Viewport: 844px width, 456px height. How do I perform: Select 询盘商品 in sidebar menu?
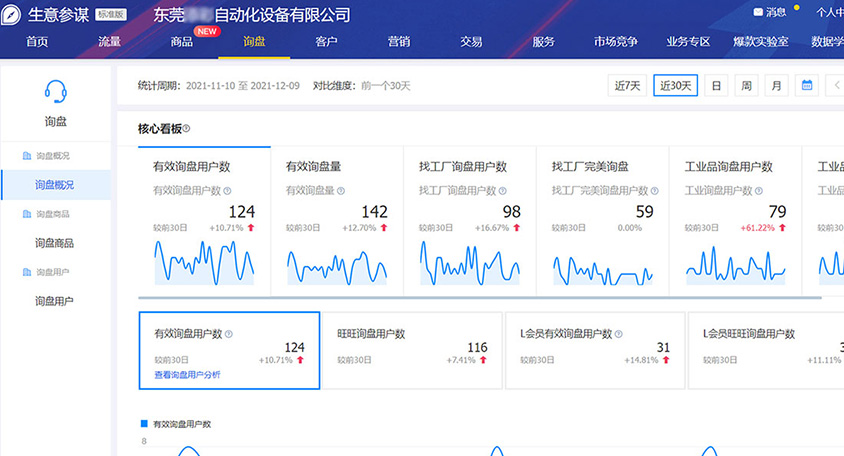[56, 243]
